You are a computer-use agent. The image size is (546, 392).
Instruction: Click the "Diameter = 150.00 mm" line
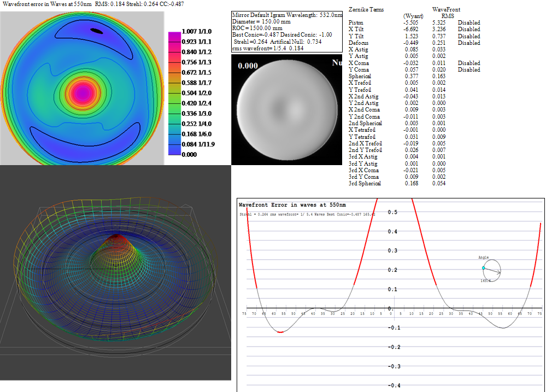click(x=261, y=22)
